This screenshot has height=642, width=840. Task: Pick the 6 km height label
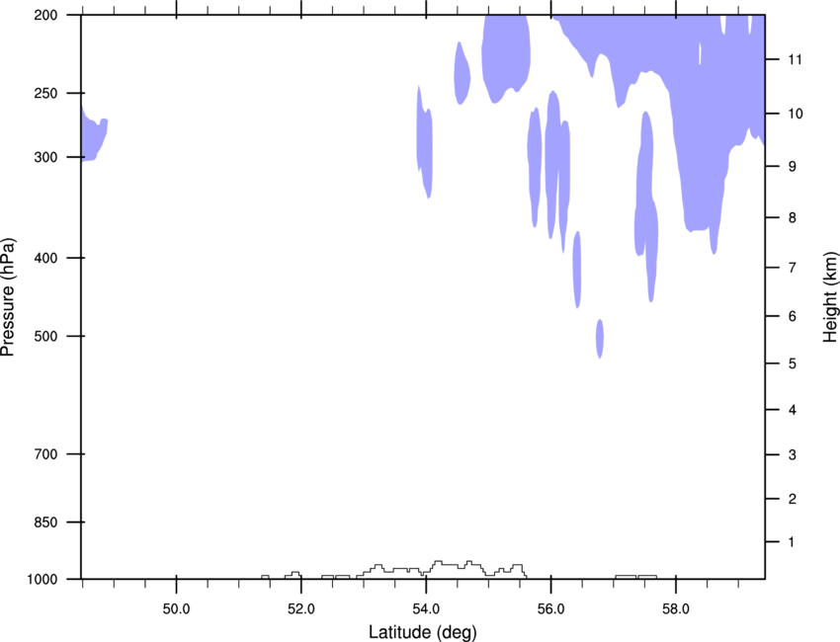click(793, 316)
